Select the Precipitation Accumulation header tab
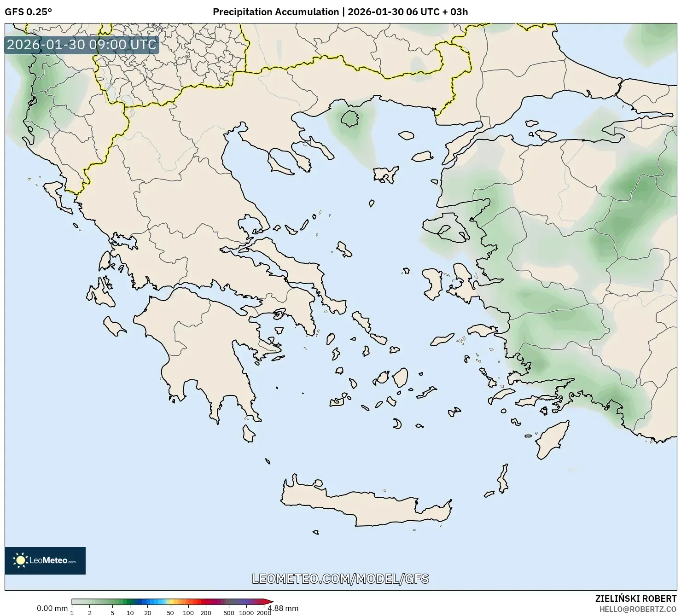The image size is (681, 616). click(276, 12)
